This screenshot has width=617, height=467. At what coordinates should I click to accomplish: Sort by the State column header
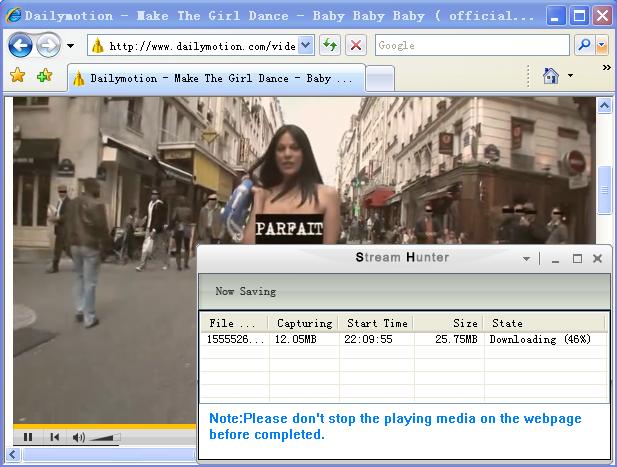coord(545,323)
